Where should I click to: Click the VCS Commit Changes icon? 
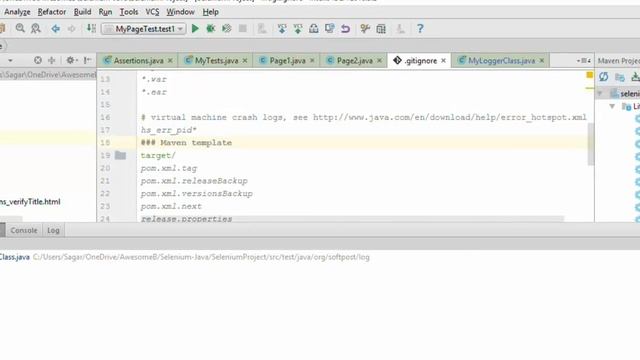click(x=298, y=29)
